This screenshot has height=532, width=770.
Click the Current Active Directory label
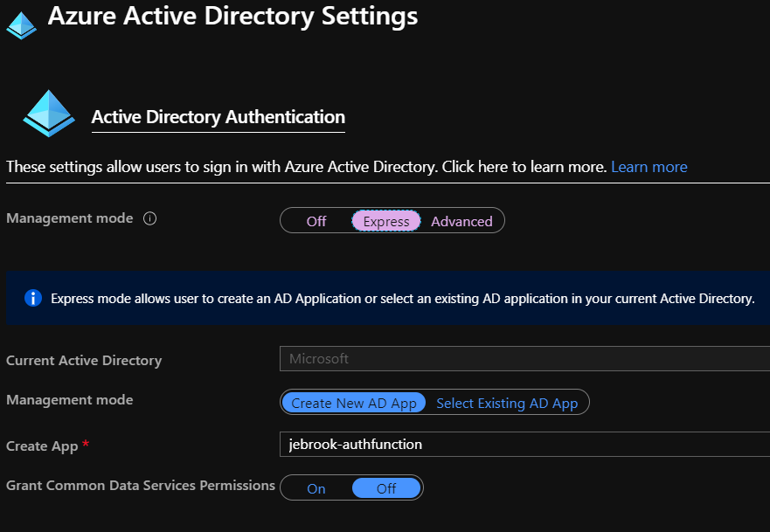pos(84,360)
